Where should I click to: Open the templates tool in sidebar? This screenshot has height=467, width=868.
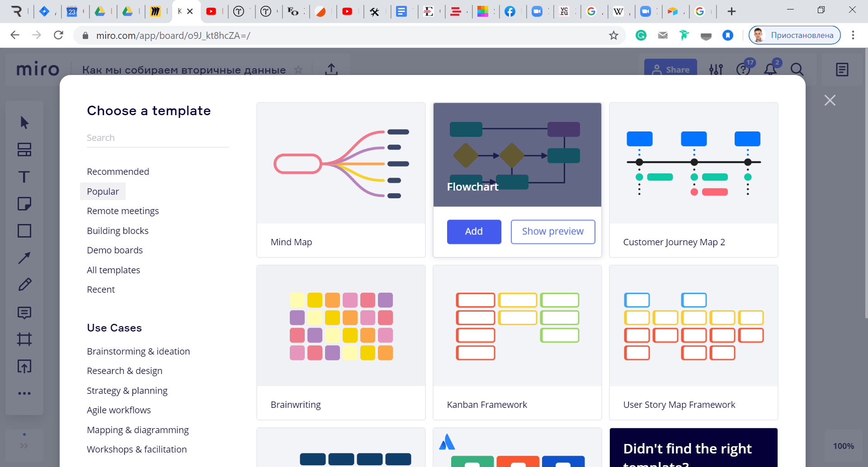[x=24, y=149]
